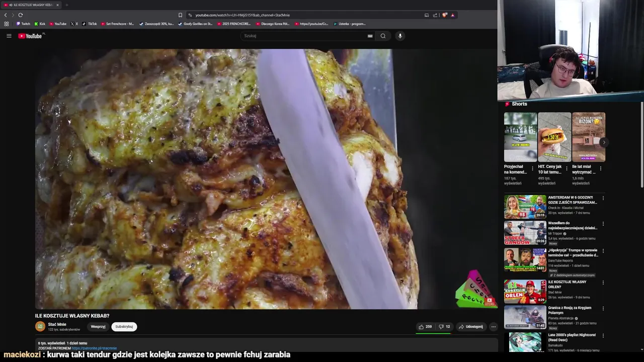
Task: Open the YouTube guide hamburger menu
Action: pos(9,36)
